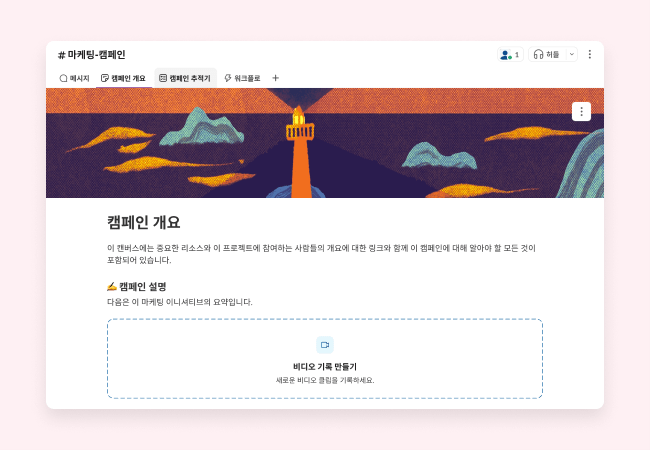Start a huddle with headphones icon
The height and width of the screenshot is (450, 650).
547,55
